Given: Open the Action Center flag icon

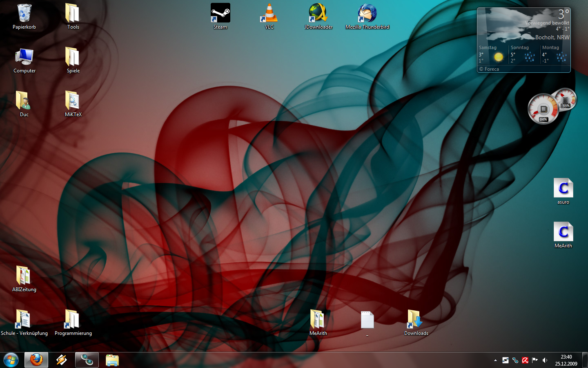Looking at the screenshot, I should pos(535,360).
